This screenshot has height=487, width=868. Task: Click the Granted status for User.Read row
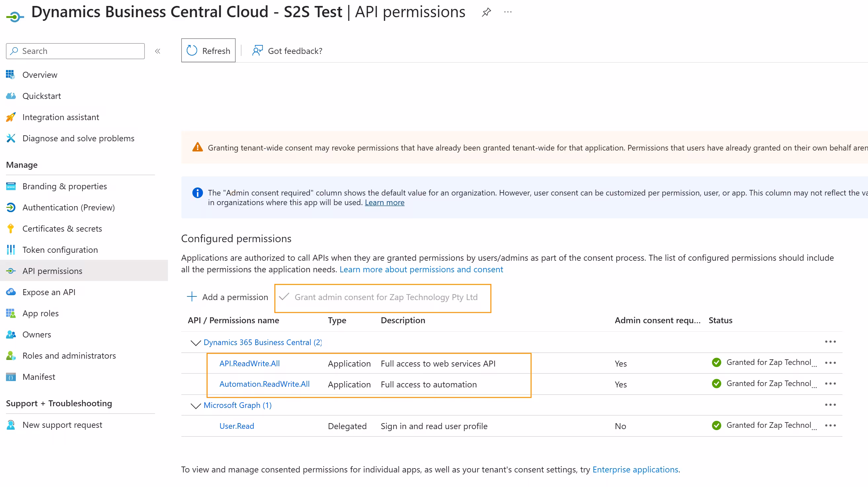click(x=764, y=425)
